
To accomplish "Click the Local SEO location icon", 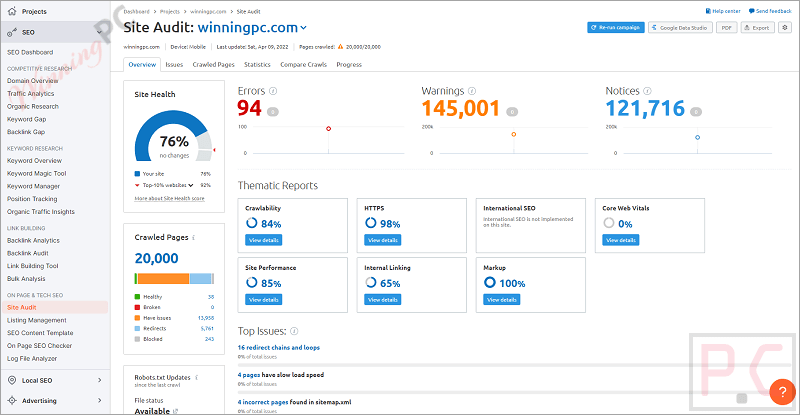I will [x=12, y=380].
